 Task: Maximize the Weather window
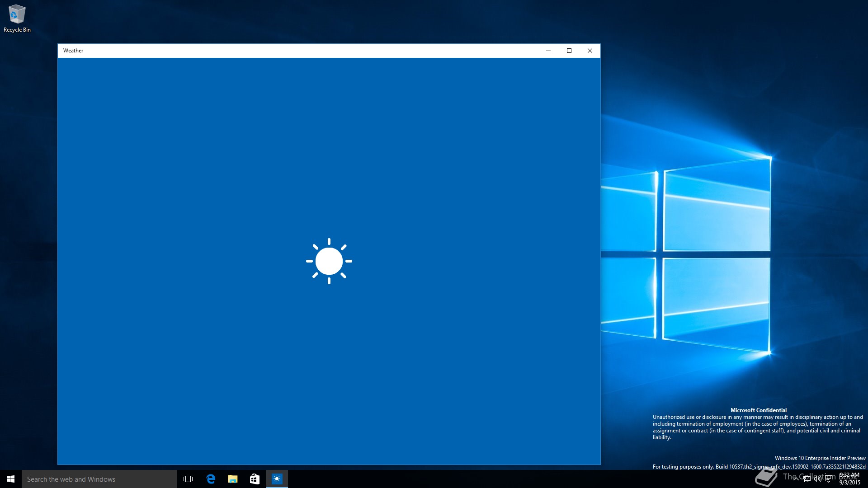coord(569,51)
